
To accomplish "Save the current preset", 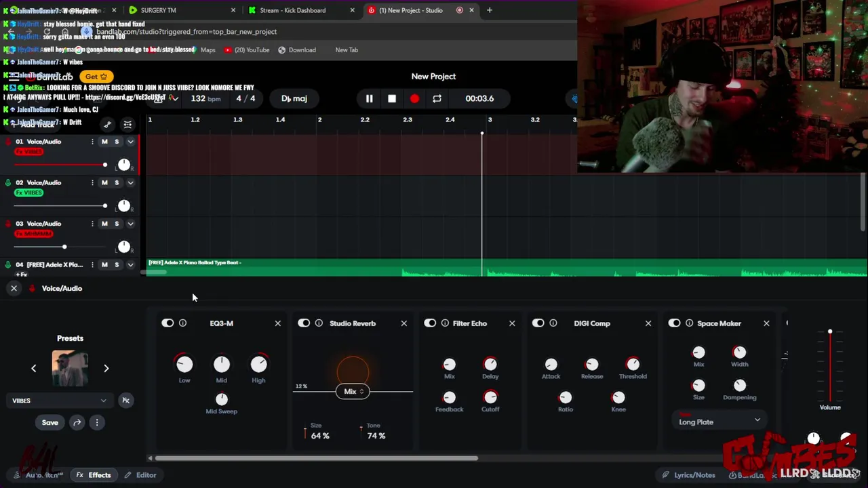I will [x=50, y=422].
